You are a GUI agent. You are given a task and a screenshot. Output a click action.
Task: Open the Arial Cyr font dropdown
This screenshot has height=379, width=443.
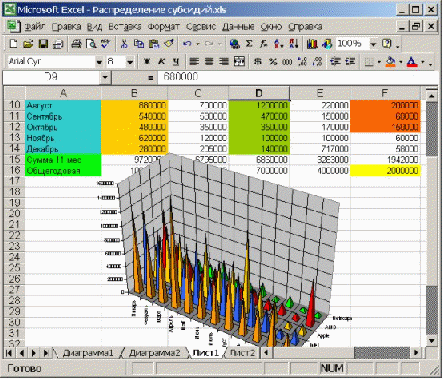pyautogui.click(x=99, y=62)
